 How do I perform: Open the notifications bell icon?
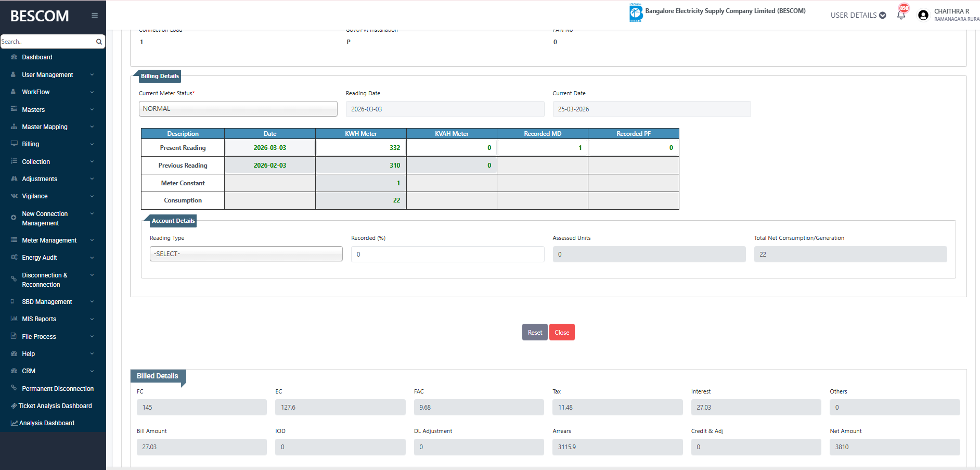click(901, 15)
